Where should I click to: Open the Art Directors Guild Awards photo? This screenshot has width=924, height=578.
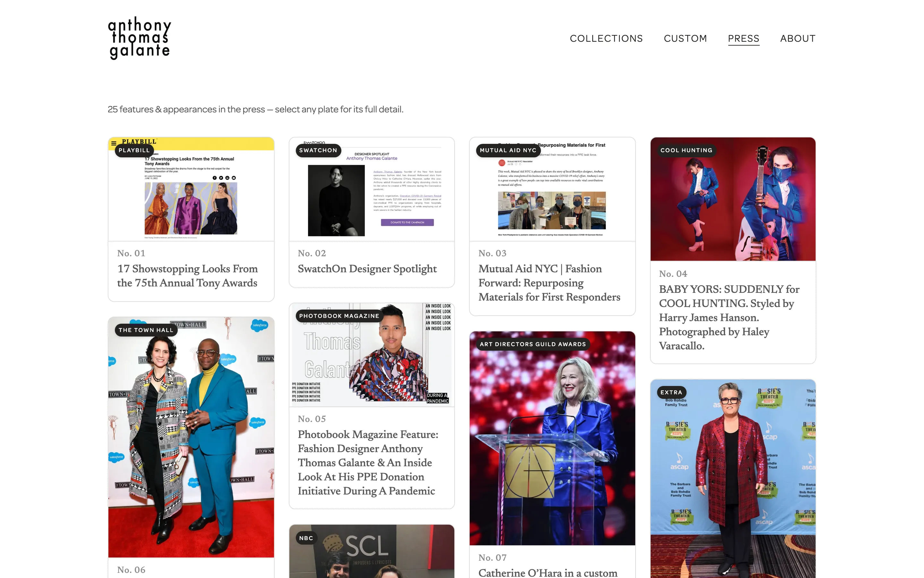pos(552,438)
